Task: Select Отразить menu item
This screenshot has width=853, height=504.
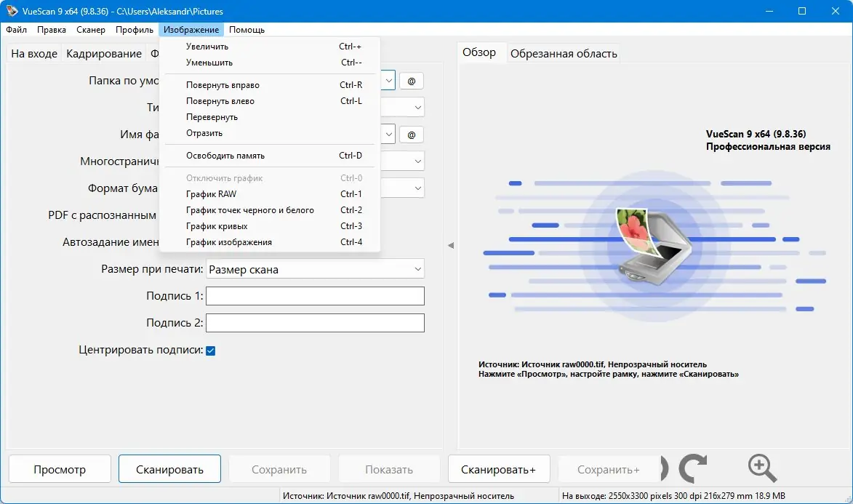Action: [270, 133]
